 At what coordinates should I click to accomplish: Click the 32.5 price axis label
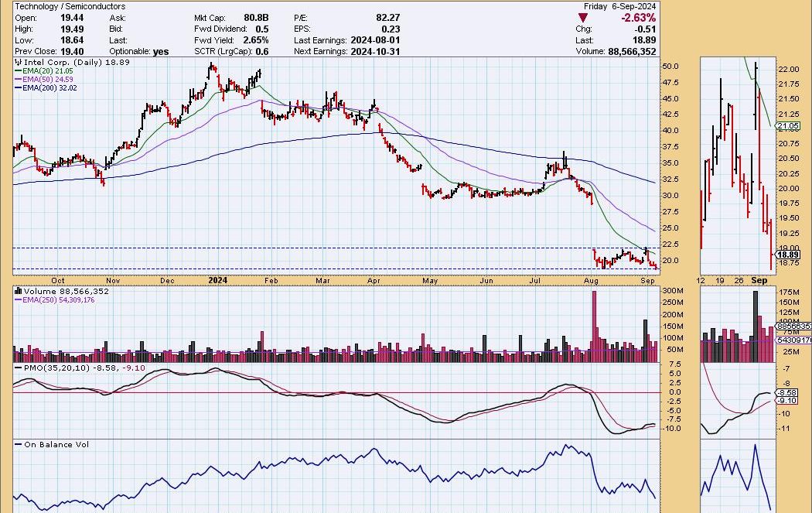pos(670,180)
